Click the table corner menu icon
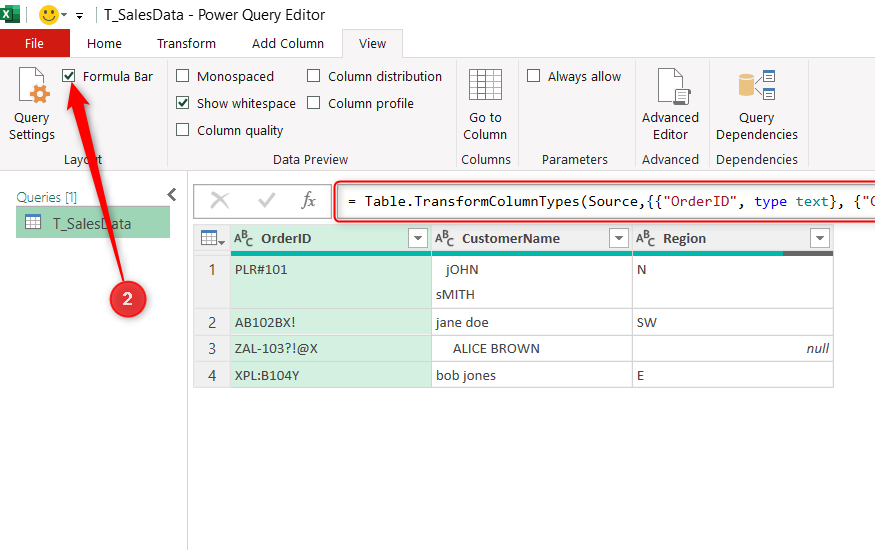 tap(212, 239)
